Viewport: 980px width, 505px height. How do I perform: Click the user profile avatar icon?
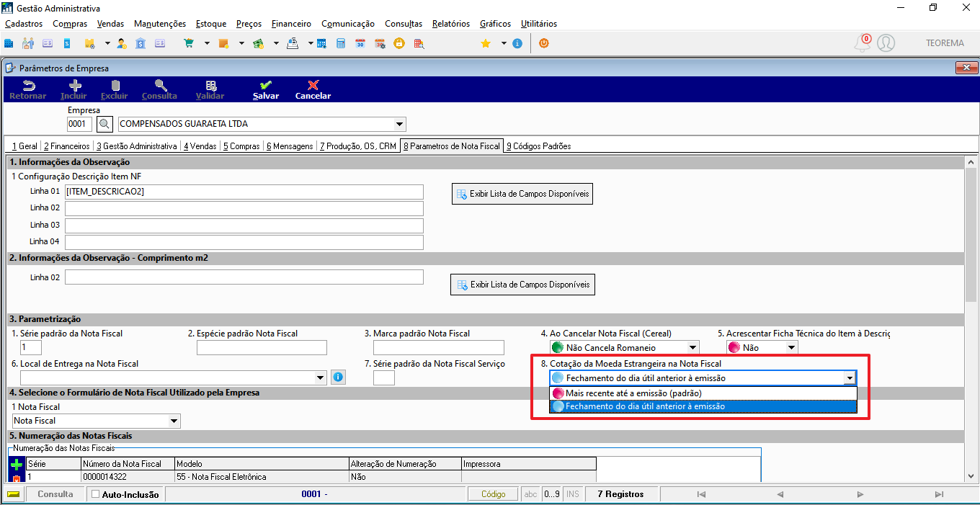point(886,43)
